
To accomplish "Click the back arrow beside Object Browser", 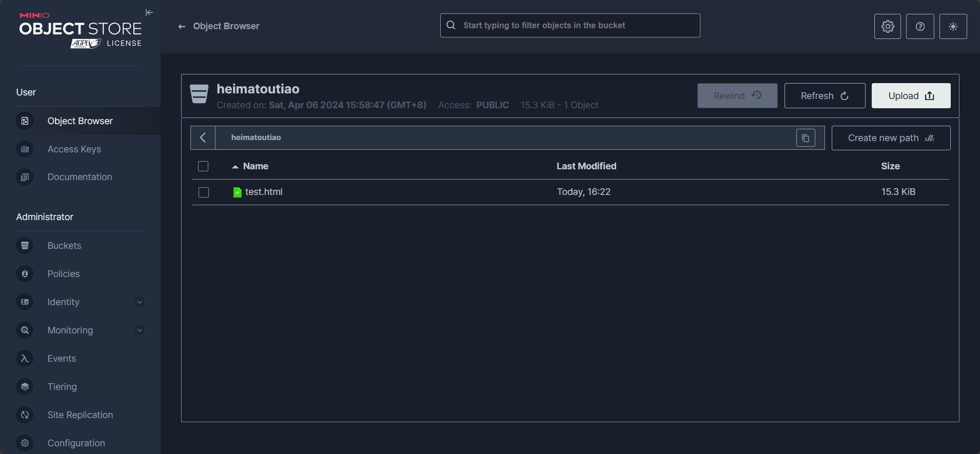I will (x=182, y=26).
